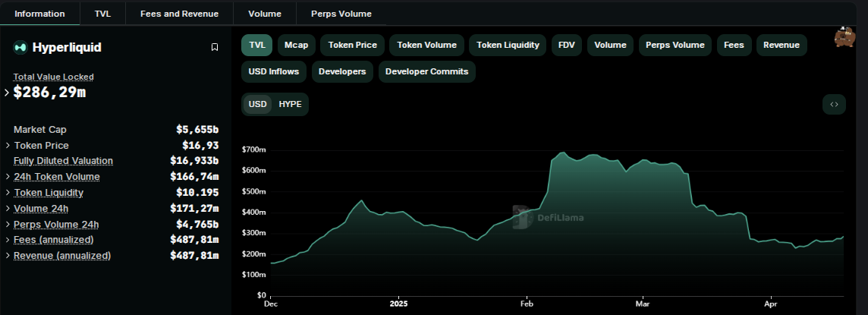Toggle the FDV chart metric
Viewport: 868px width, 315px height.
coord(566,45)
